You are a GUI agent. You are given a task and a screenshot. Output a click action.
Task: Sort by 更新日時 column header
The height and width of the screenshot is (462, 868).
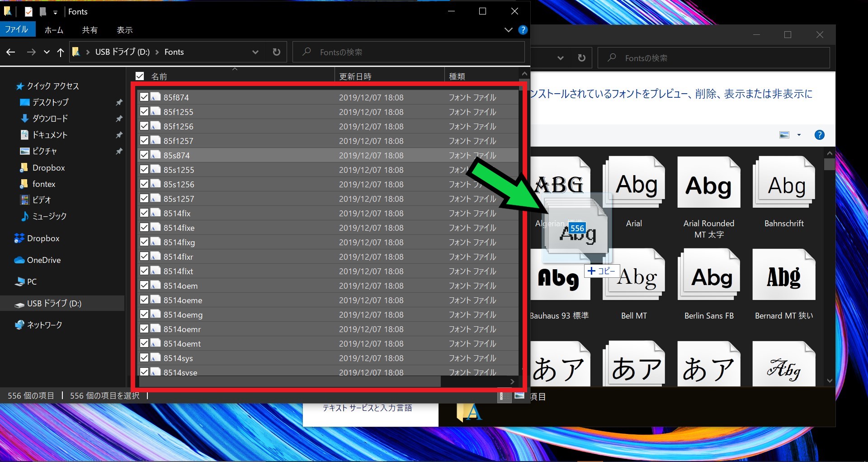(355, 76)
